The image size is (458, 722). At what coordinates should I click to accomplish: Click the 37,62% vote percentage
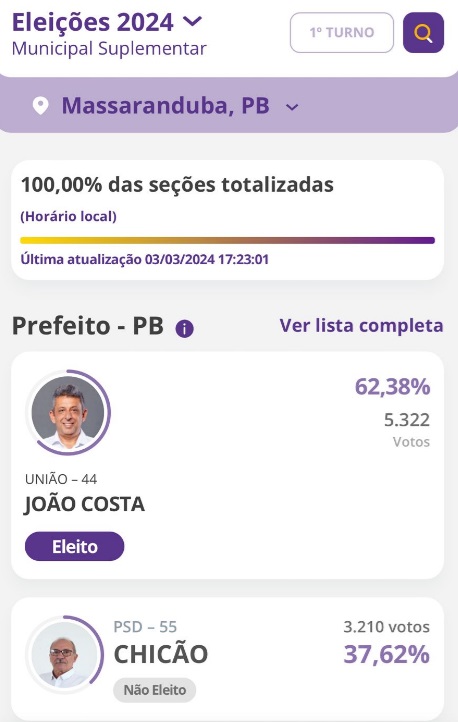pyautogui.click(x=387, y=654)
